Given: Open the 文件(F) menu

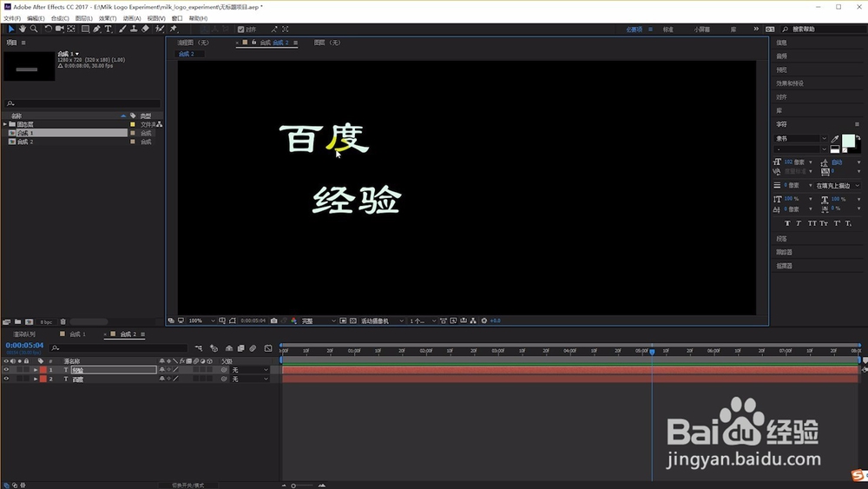Looking at the screenshot, I should click(x=12, y=18).
